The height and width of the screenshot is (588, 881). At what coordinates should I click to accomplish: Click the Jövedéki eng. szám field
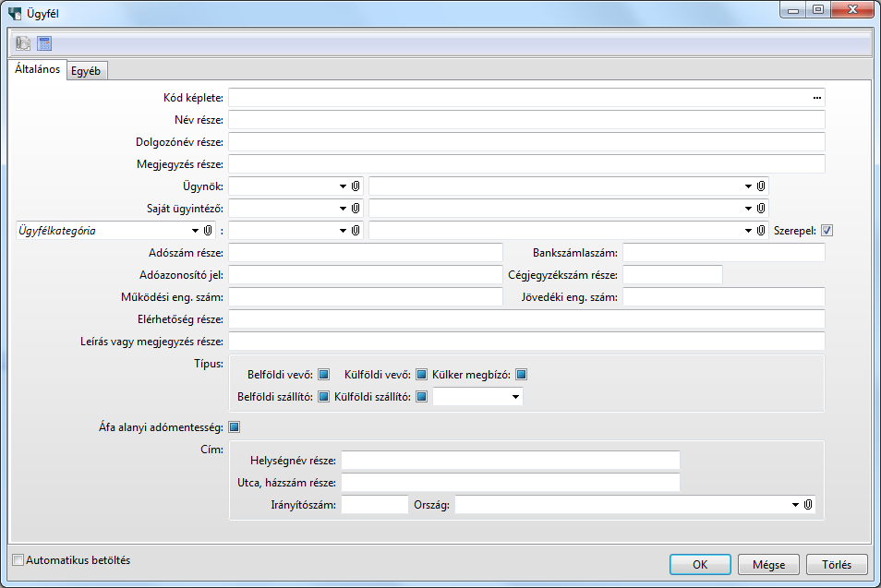tap(724, 297)
